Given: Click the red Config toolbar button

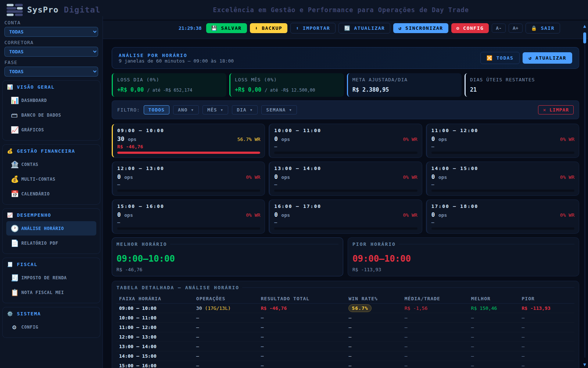Looking at the screenshot, I should pyautogui.click(x=470, y=28).
